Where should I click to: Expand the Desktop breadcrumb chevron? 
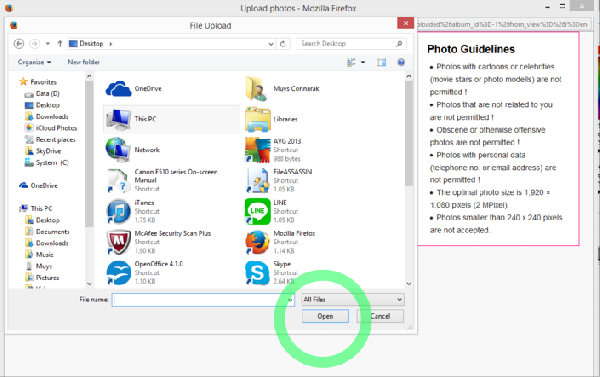(x=111, y=44)
